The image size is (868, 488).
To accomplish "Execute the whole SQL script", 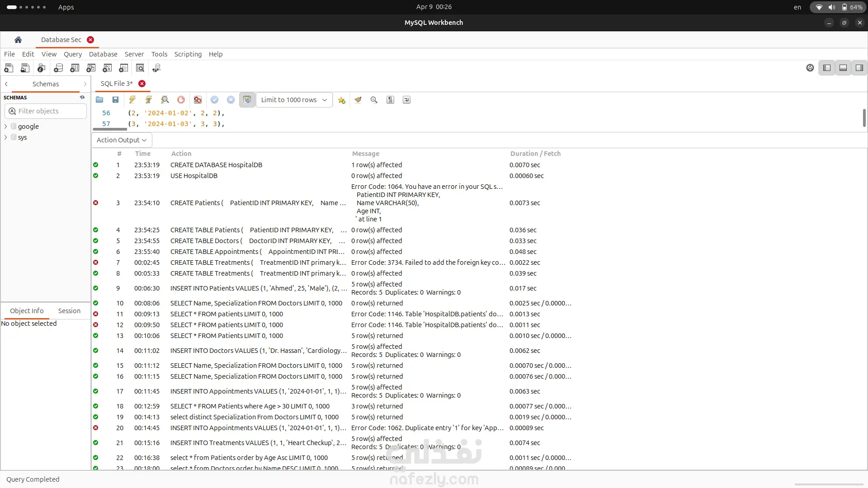I will point(132,100).
